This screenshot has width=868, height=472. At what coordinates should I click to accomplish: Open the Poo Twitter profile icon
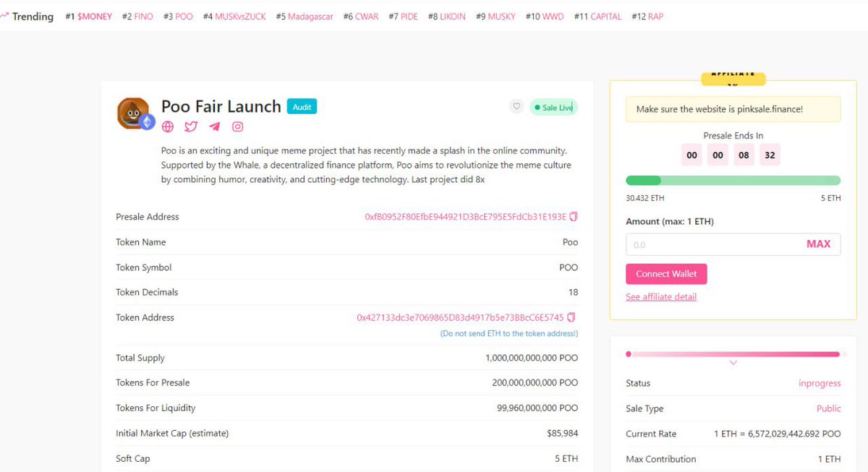(191, 126)
